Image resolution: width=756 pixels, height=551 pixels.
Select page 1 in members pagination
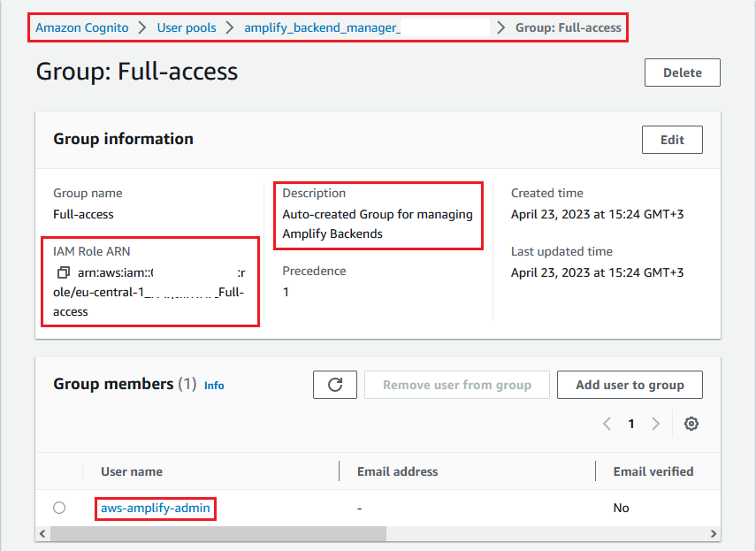(631, 424)
